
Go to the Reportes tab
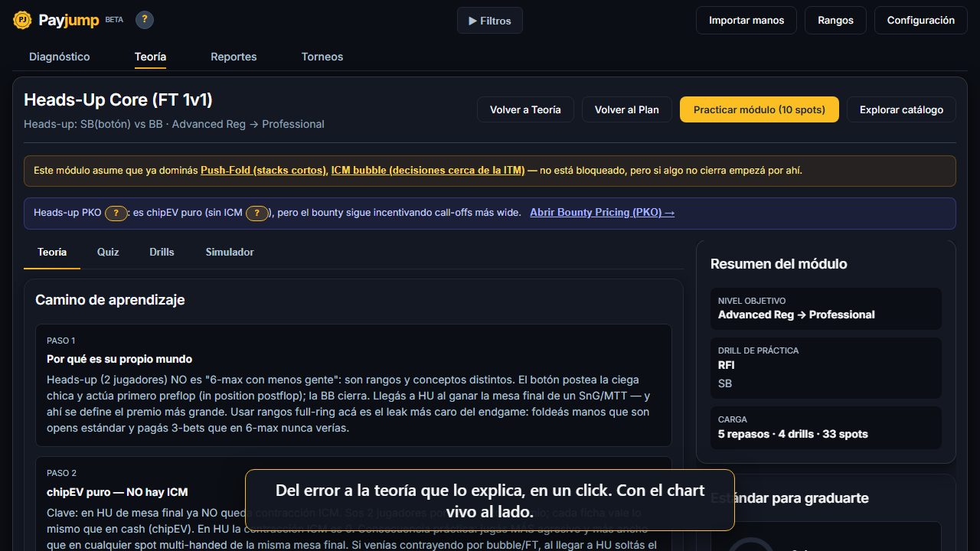pyautogui.click(x=234, y=57)
